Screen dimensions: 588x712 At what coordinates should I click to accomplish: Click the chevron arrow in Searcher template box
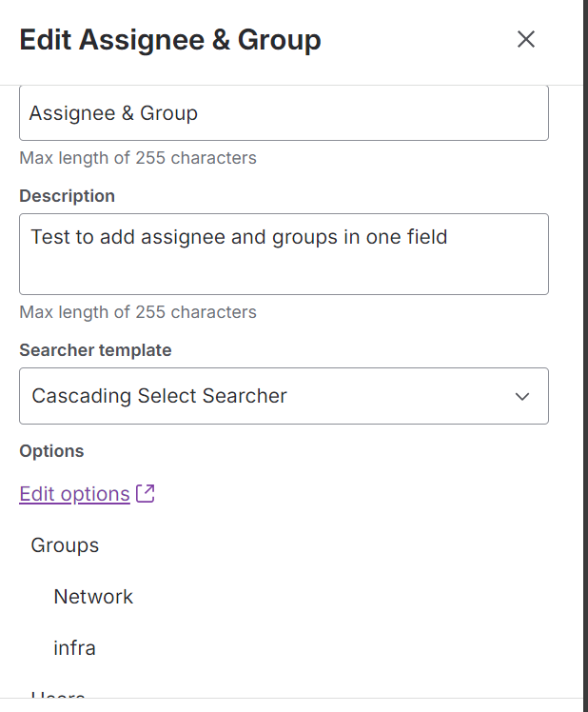521,396
